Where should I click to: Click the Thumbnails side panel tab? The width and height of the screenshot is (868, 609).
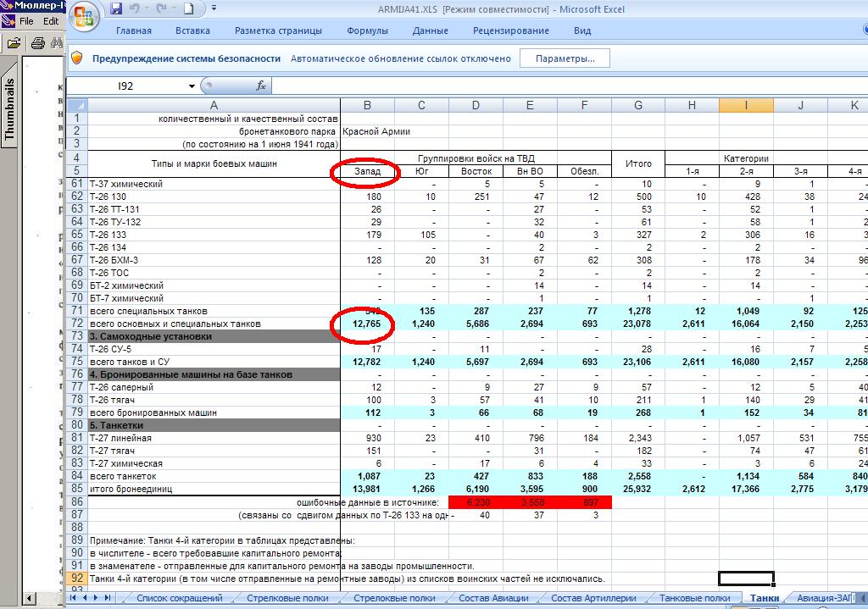[x=9, y=110]
